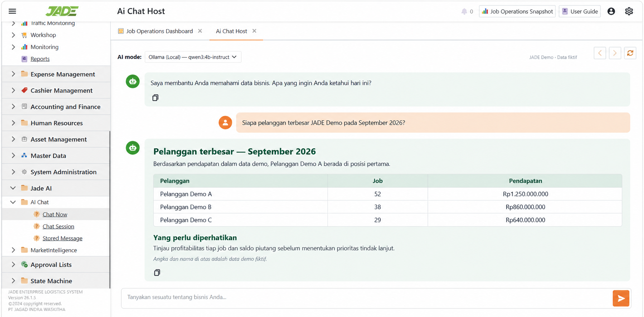This screenshot has width=644, height=317.
Task: Go to next chat arrow
Action: (615, 53)
